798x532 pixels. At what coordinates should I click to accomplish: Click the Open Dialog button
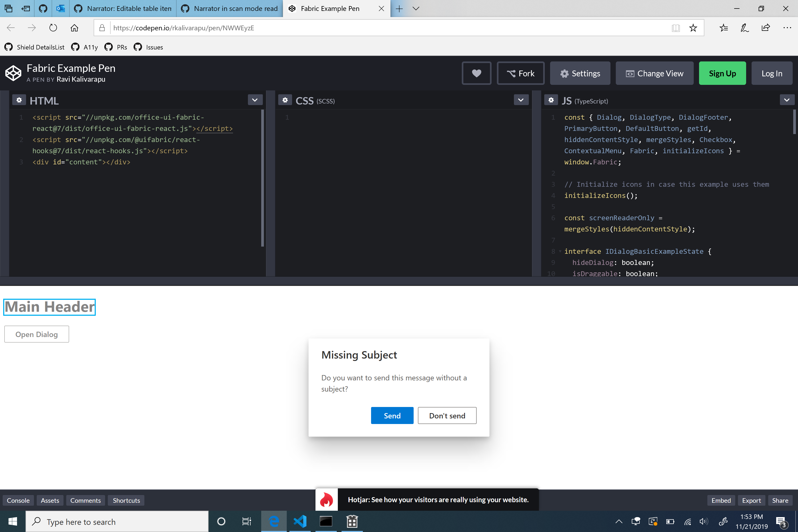[37, 334]
